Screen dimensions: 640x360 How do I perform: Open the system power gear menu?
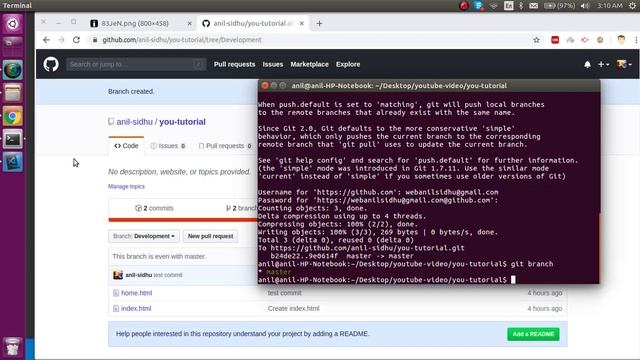[632, 6]
